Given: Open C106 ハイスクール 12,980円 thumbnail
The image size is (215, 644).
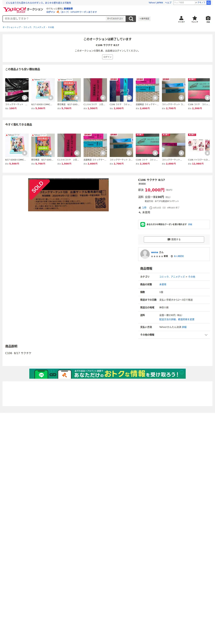Looking at the screenshot, I should tap(199, 145).
